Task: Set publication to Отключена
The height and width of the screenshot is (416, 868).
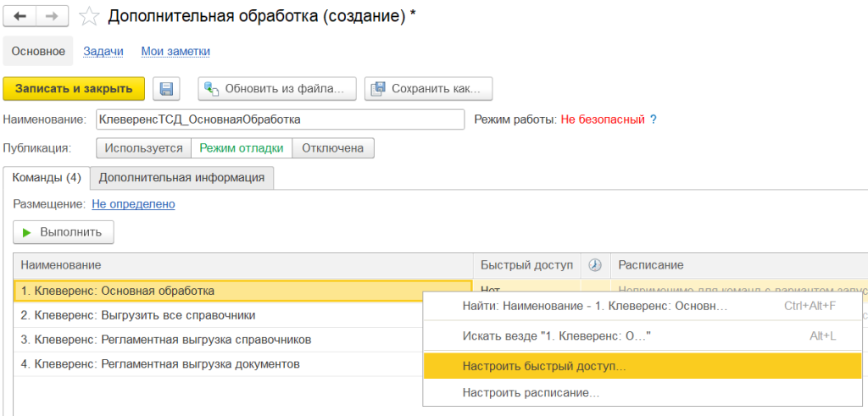Action: click(x=332, y=148)
